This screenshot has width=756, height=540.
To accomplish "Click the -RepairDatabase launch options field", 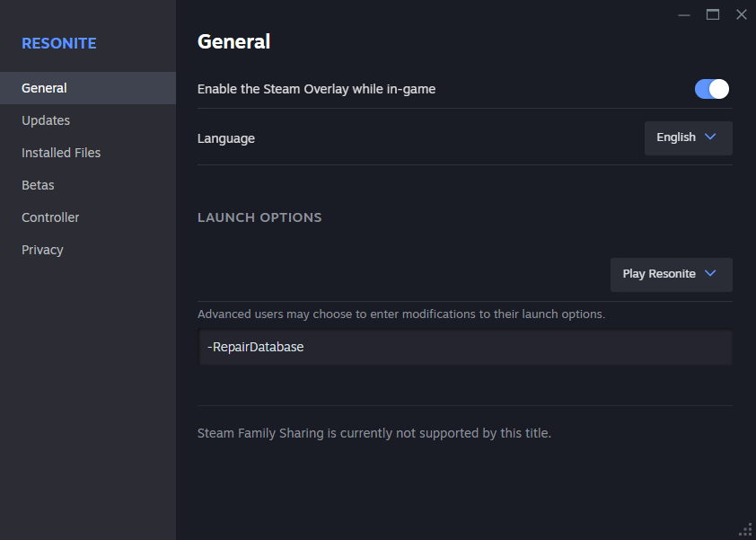I will tap(465, 347).
